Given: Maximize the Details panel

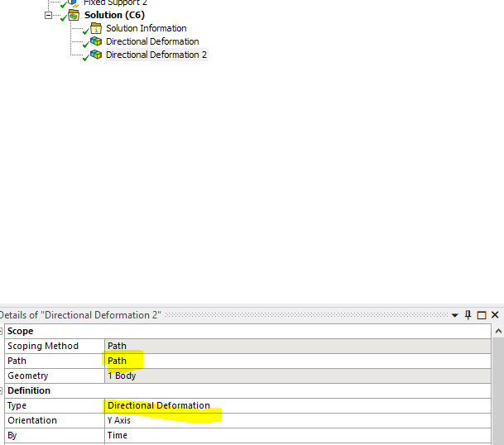Looking at the screenshot, I should 482,315.
